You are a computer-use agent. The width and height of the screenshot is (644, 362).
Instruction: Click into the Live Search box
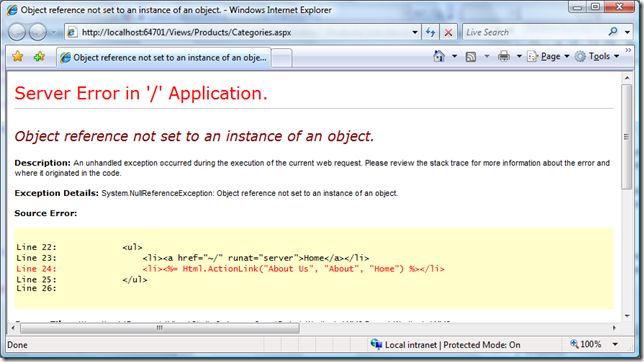pyautogui.click(x=534, y=32)
